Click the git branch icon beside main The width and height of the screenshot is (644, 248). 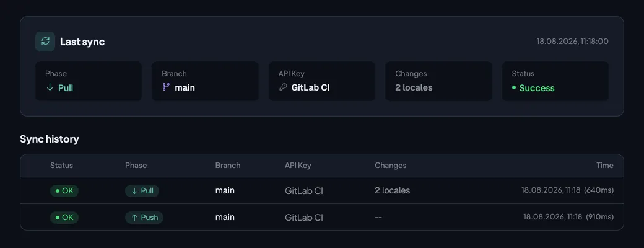point(166,87)
